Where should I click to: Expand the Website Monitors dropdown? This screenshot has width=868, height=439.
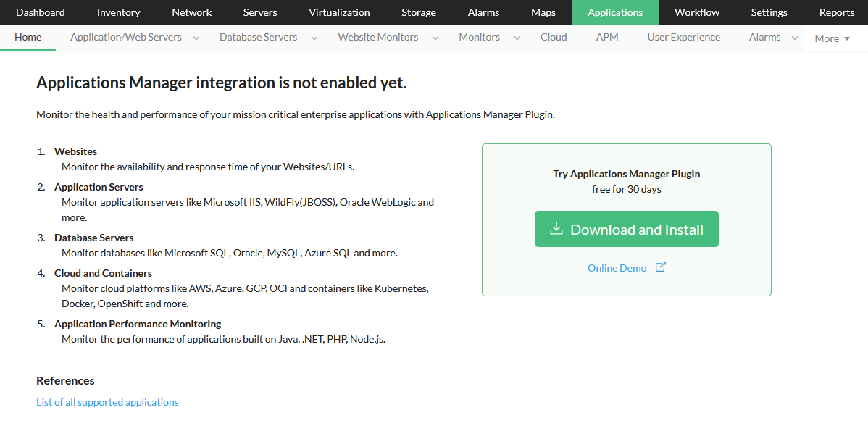pyautogui.click(x=435, y=37)
